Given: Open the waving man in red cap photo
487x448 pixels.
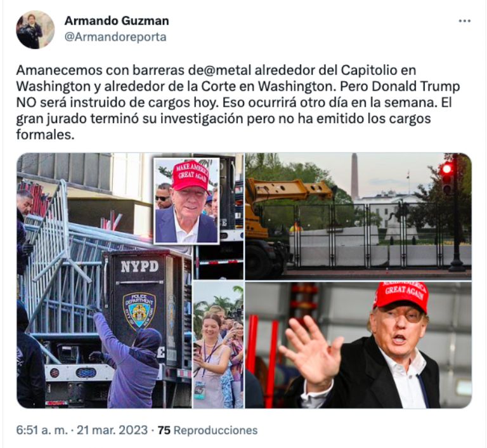Looking at the screenshot, I should [358, 345].
